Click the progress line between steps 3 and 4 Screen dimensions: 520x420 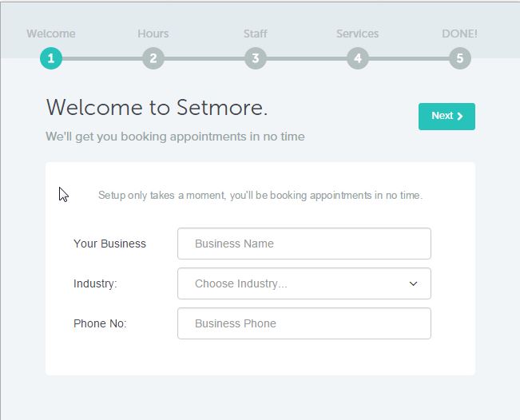tap(307, 58)
